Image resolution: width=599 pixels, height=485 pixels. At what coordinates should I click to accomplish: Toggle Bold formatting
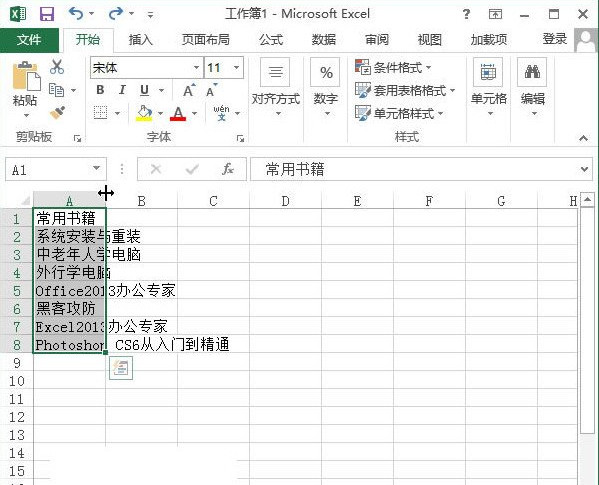click(100, 90)
